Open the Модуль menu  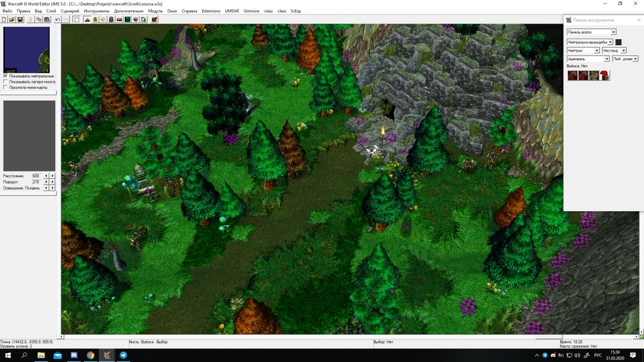tap(155, 11)
